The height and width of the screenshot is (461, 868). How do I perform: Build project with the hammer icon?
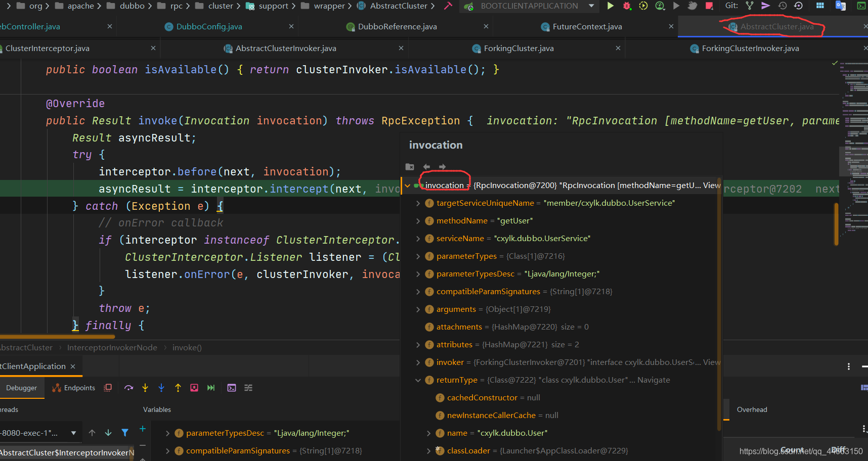tap(448, 6)
